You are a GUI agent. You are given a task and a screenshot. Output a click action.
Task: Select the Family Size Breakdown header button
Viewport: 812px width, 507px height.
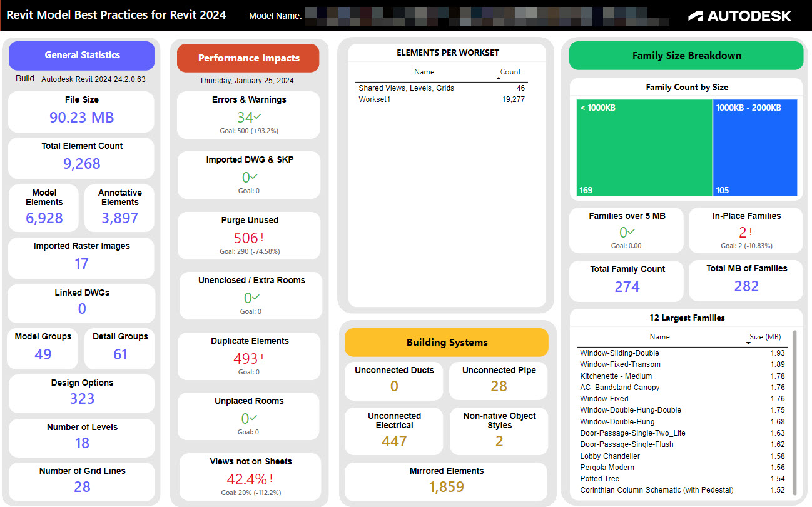pyautogui.click(x=686, y=56)
